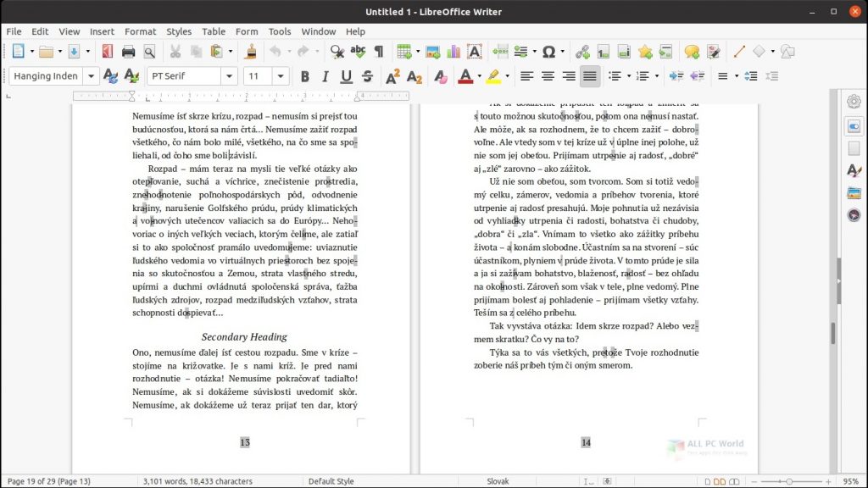868x488 pixels.
Task: Activate the Clone Formatting paintbrush
Action: (x=251, y=52)
